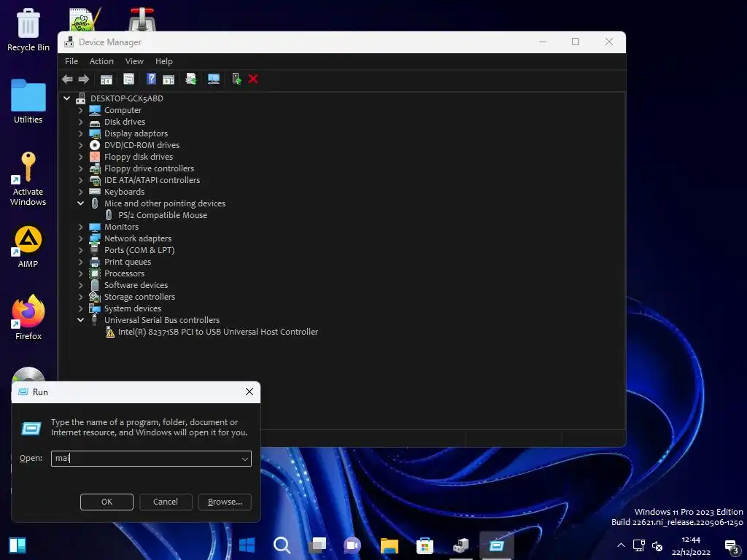Click the muted volume tray icon

pyautogui.click(x=657, y=545)
